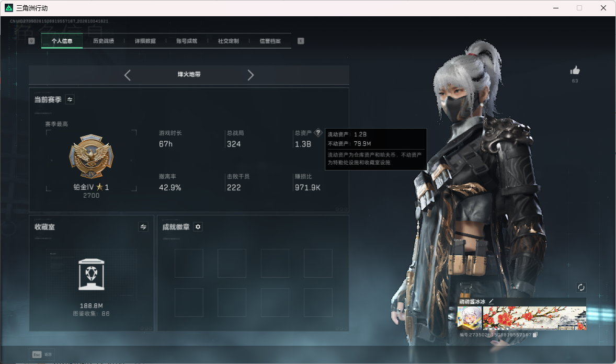Screen dimensions: 616x364
Task: Copy the player ID number using the copy icon
Action: point(535,335)
